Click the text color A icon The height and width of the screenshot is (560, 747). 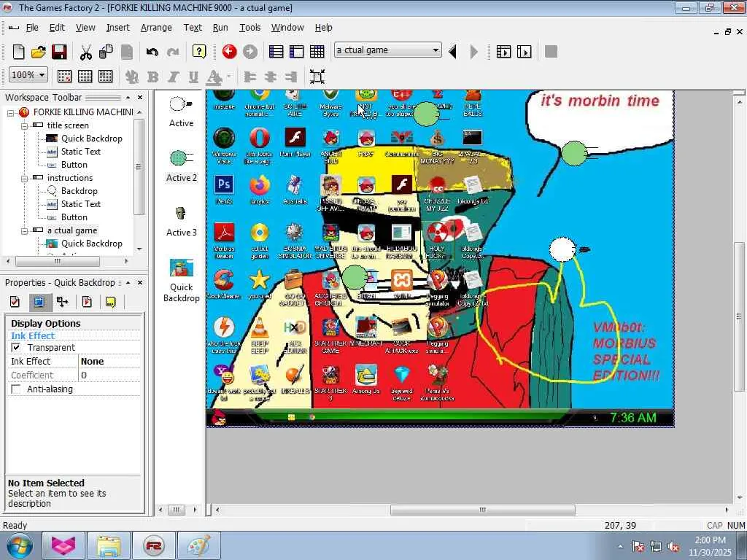(214, 77)
